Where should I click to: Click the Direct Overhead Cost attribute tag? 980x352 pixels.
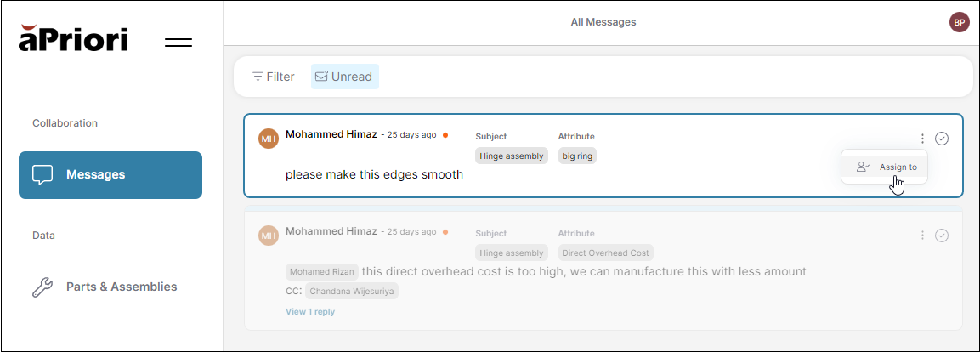(605, 253)
